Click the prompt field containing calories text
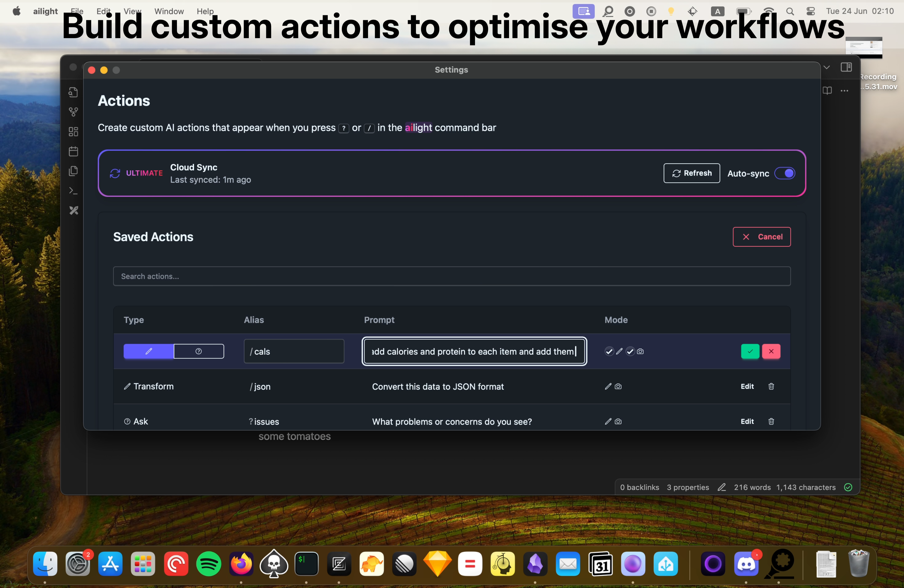 474,351
